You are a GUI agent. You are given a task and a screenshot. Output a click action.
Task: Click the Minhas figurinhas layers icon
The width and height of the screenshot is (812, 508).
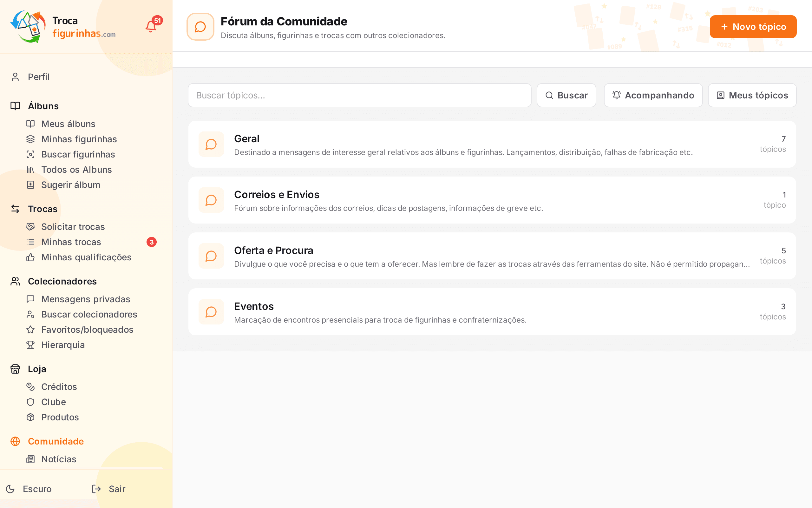[30, 139]
